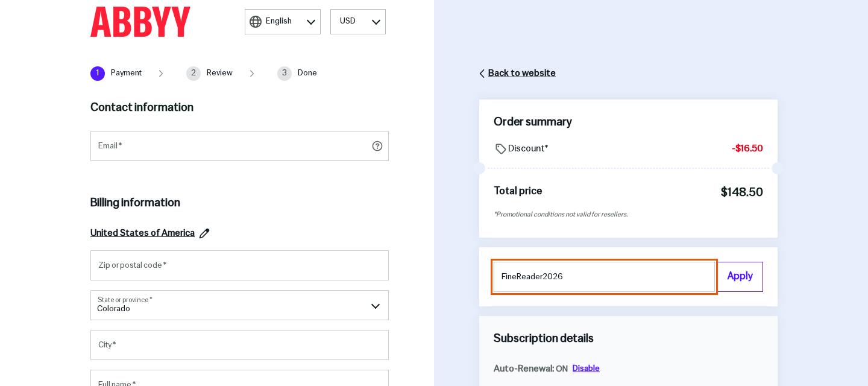Click the Email input field

[x=239, y=146]
